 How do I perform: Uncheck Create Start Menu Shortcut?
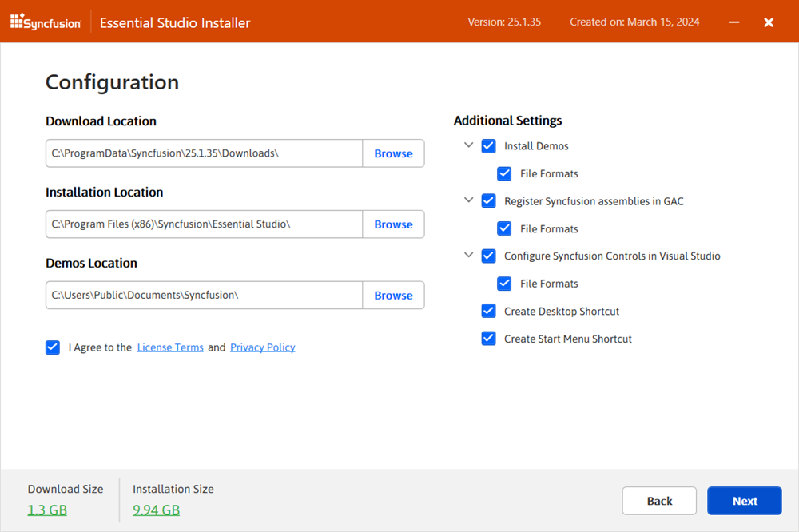tap(489, 339)
